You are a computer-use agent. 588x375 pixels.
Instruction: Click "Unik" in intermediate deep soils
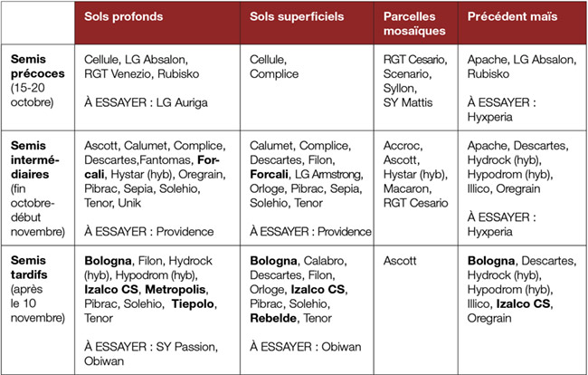point(129,203)
